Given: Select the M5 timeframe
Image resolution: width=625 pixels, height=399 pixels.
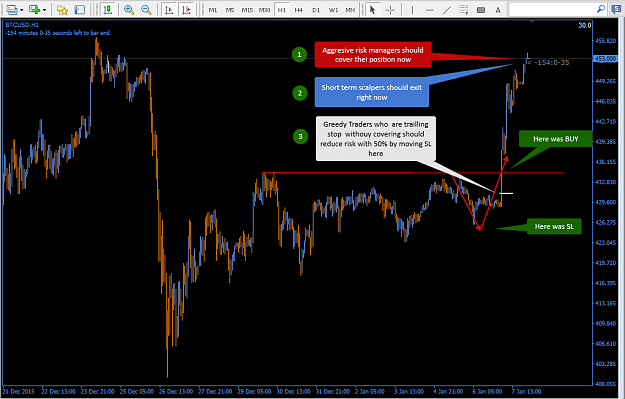Looking at the screenshot, I should (230, 10).
